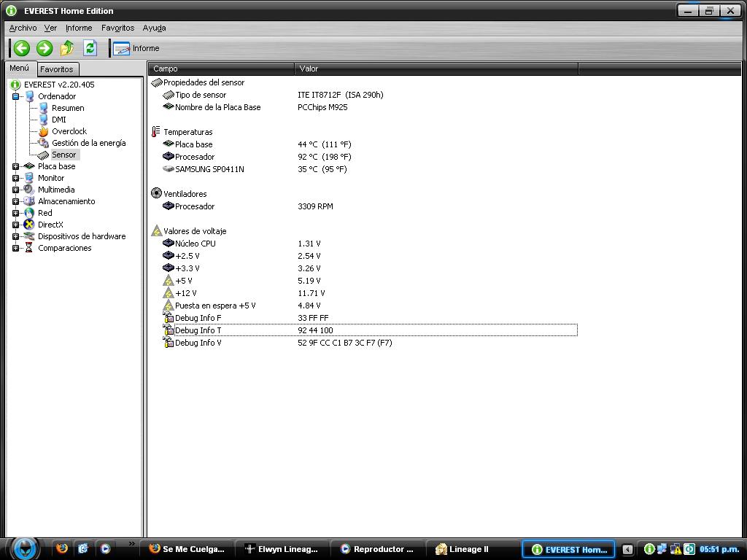
Task: Select EVEREST v2.20.405 root item
Action: pyautogui.click(x=59, y=85)
